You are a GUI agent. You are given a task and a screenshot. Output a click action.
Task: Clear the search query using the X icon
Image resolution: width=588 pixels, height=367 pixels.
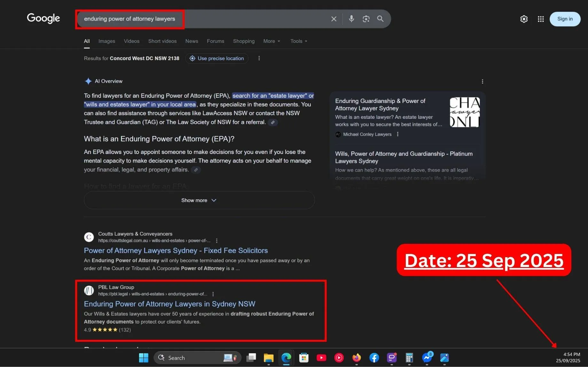(x=333, y=19)
